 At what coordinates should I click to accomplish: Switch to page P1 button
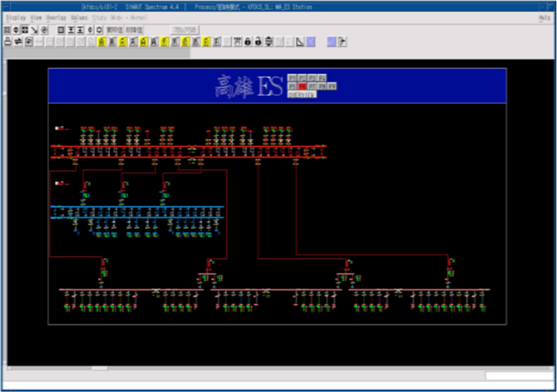(x=292, y=78)
